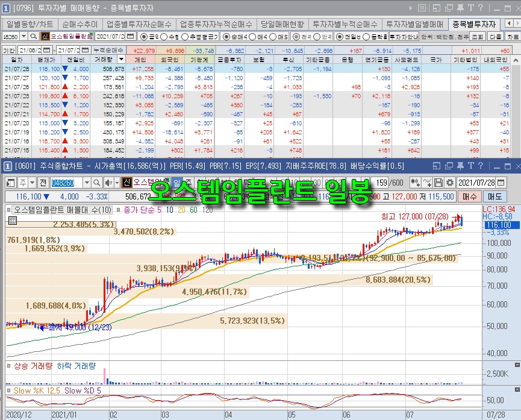Expand the stock code dropdown in investor window
This screenshot has width=521, height=420.
tap(23, 36)
